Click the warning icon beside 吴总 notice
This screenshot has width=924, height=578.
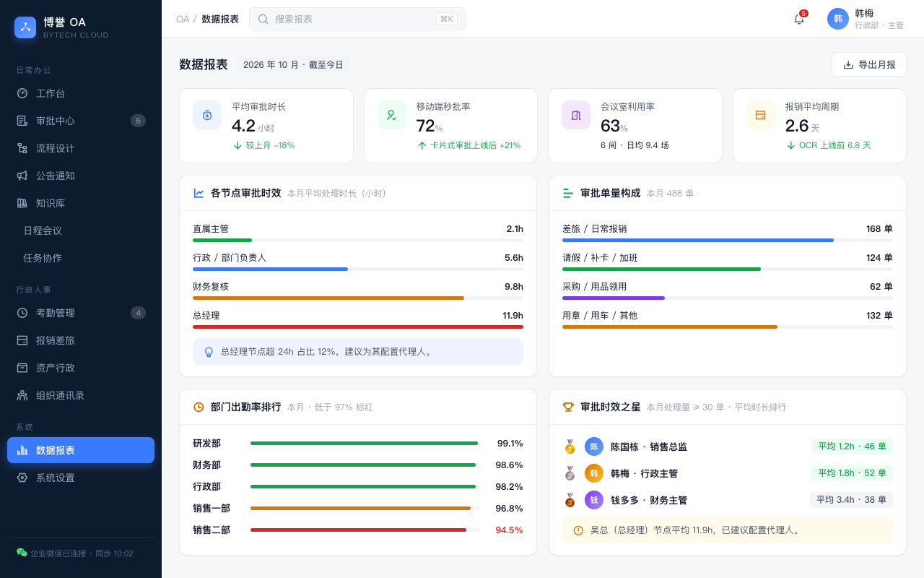(x=578, y=530)
